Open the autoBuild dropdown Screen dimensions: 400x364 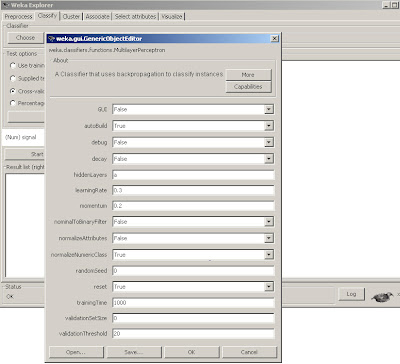[x=269, y=126]
